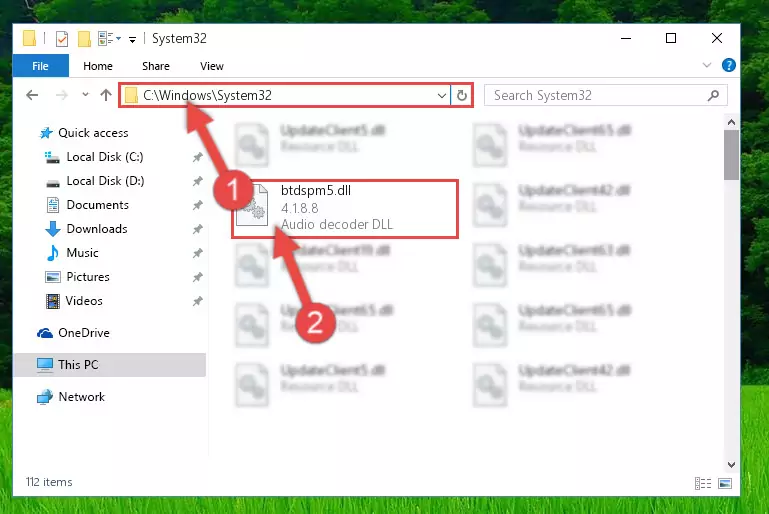
Task: Click the scrollbar up arrow
Action: tap(731, 122)
